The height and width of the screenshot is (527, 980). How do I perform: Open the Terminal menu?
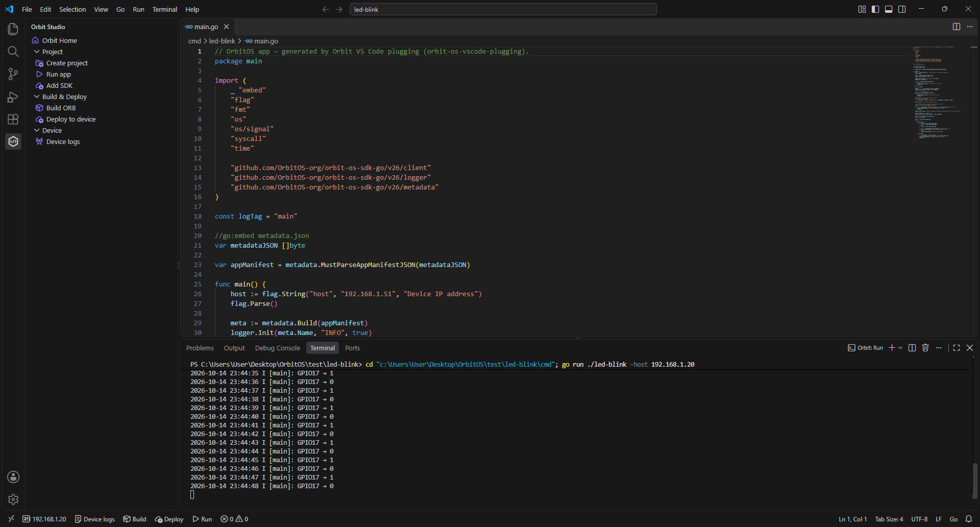[x=165, y=9]
